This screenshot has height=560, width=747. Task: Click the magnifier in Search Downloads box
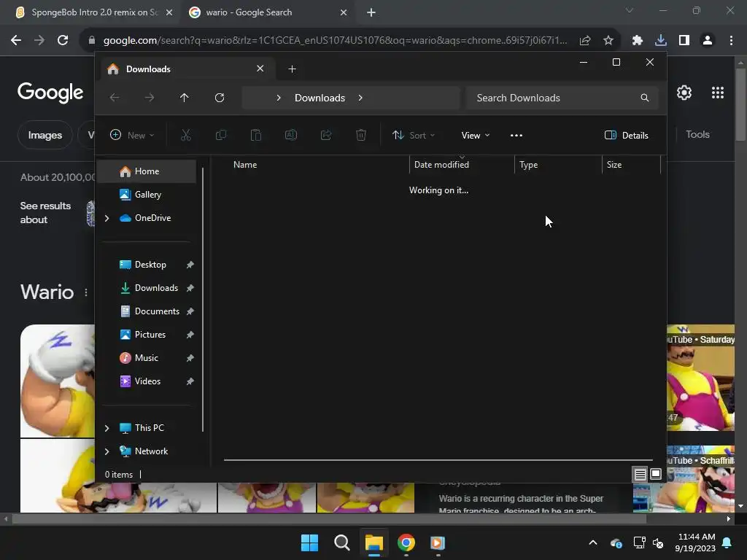pyautogui.click(x=645, y=98)
